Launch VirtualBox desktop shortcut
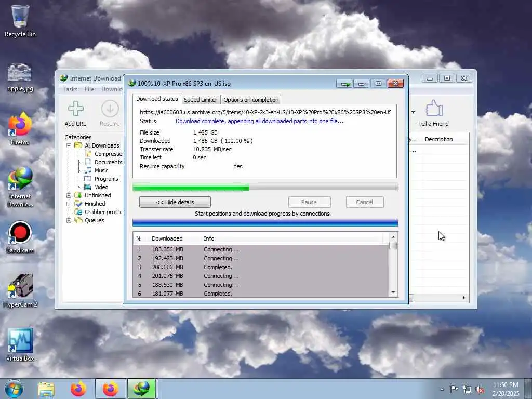This screenshot has width=532, height=399. [20, 344]
